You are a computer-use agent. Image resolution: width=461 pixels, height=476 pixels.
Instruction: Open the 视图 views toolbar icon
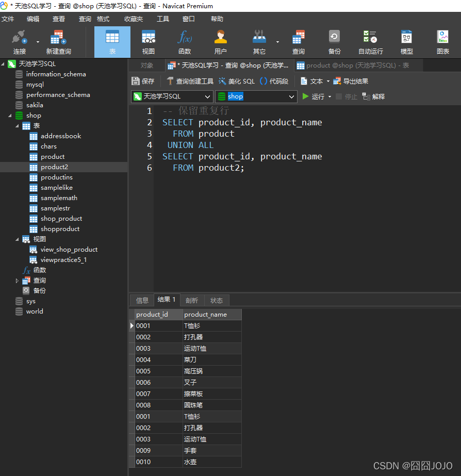[x=149, y=42]
